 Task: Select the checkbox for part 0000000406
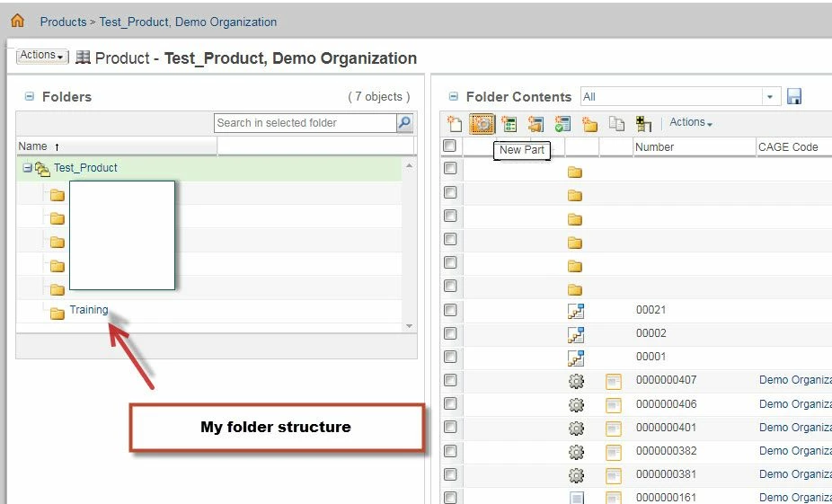coord(450,403)
